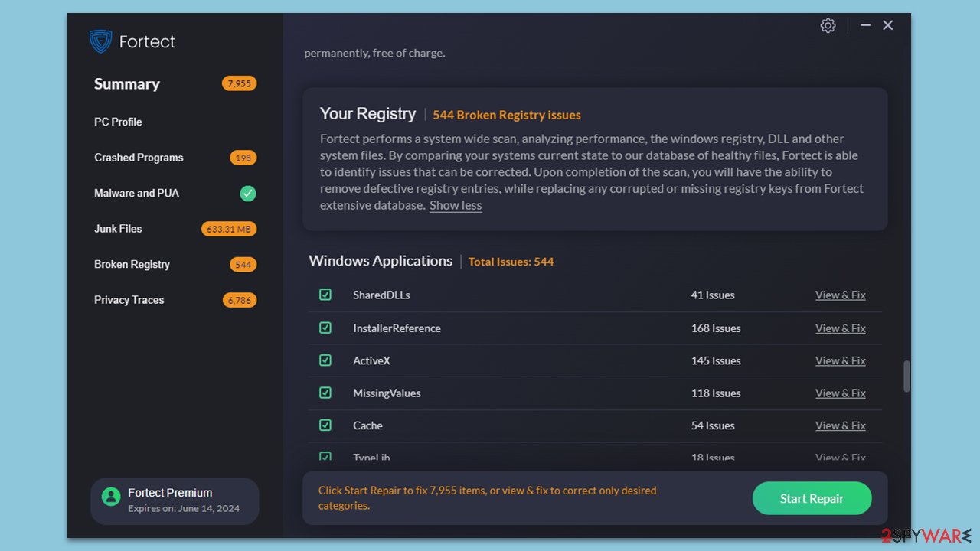Click the 7,955 Summary badge
The image size is (980, 551).
pyautogui.click(x=239, y=83)
